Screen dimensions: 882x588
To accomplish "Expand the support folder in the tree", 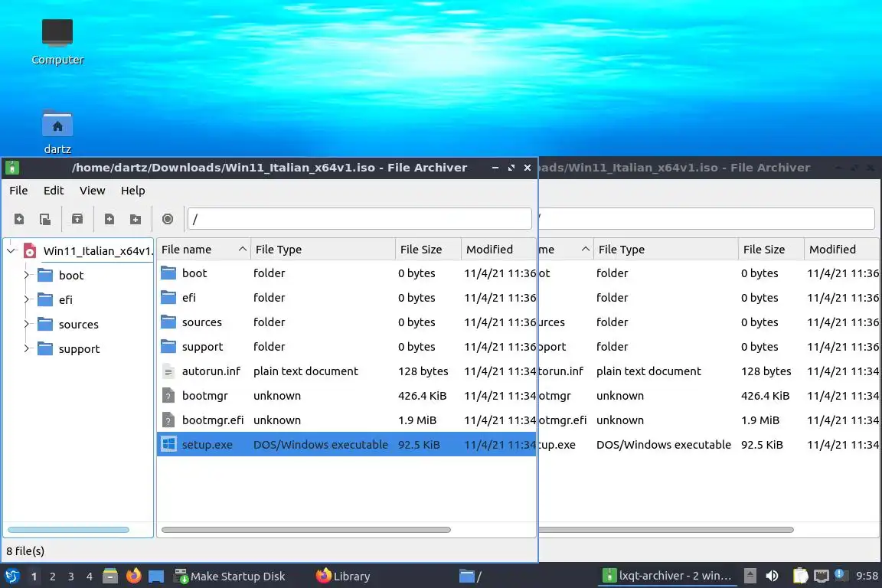I will (26, 349).
